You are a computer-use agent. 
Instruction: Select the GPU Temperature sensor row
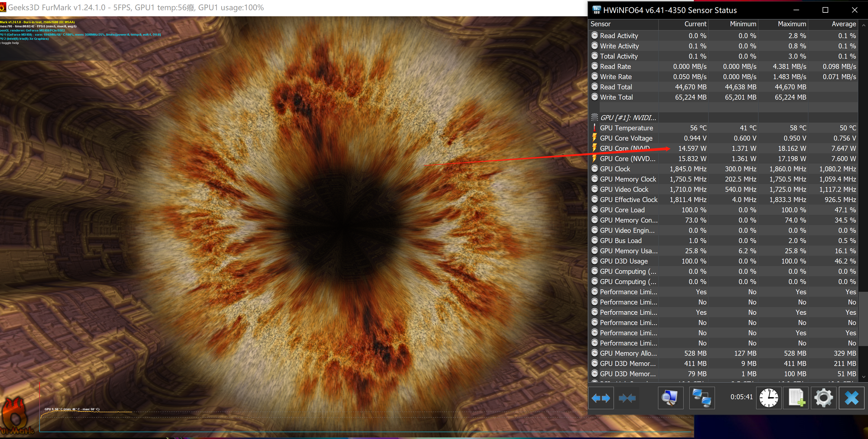[x=626, y=128]
